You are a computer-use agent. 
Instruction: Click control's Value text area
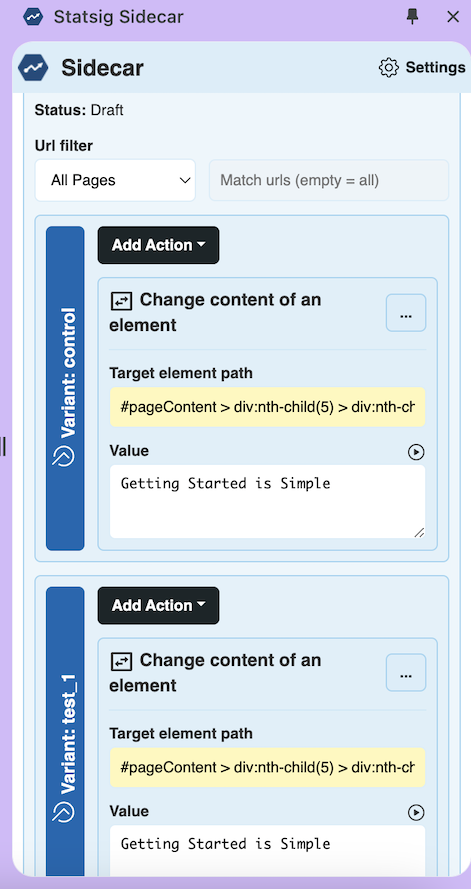(x=267, y=501)
